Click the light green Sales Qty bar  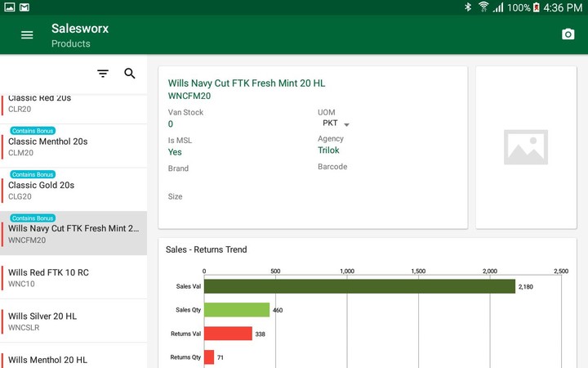click(237, 310)
